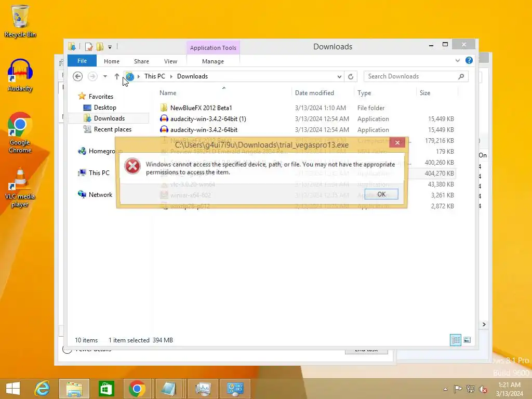
Task: Click the Action Center flag icon
Action: point(458,389)
